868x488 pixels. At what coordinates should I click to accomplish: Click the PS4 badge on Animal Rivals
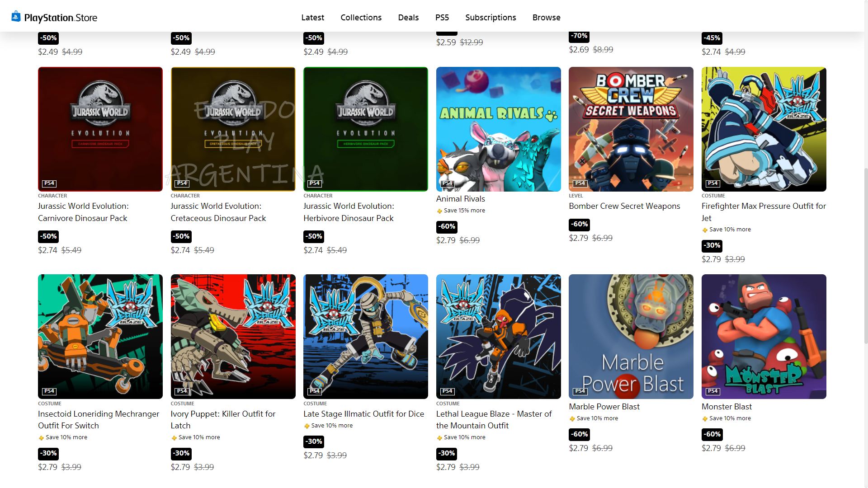(447, 183)
